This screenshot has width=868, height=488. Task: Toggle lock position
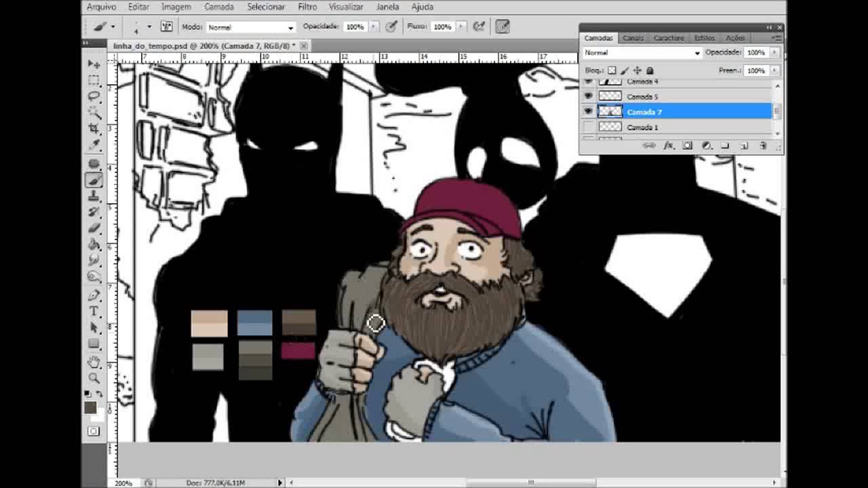coord(637,70)
